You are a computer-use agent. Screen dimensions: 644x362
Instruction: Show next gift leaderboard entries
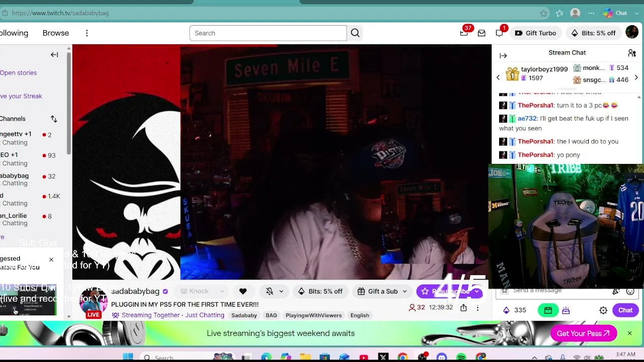tap(636, 78)
